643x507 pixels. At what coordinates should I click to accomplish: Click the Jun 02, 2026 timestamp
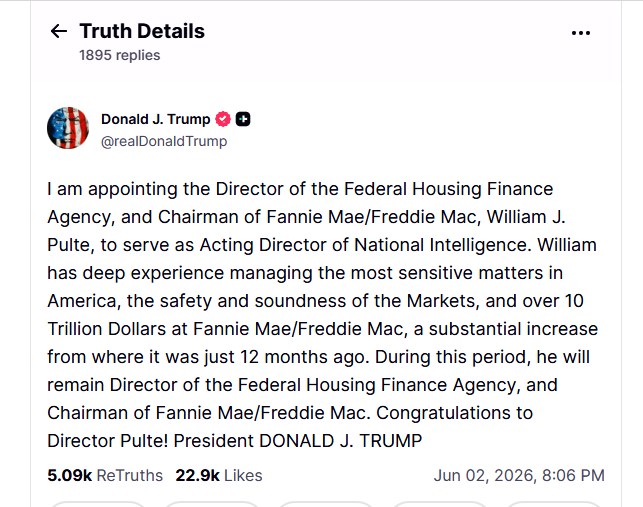click(519, 475)
